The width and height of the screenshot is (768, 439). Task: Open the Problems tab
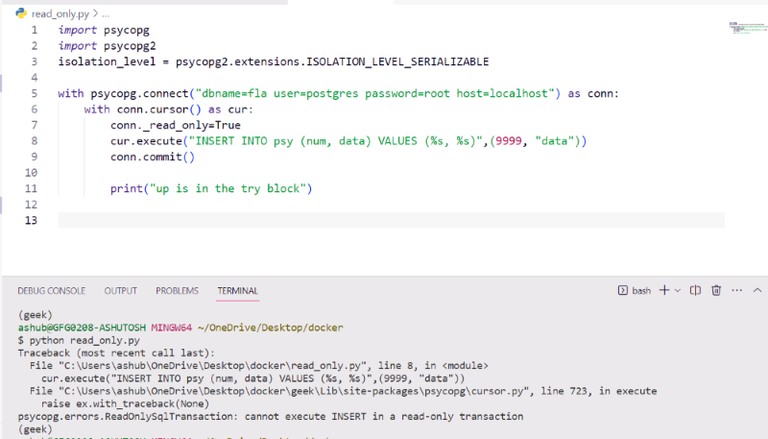click(177, 291)
